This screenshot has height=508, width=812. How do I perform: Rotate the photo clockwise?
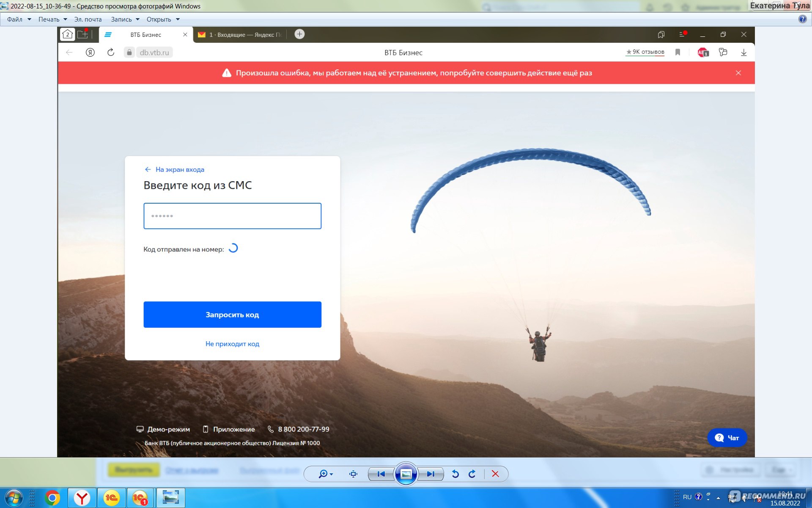coord(472,474)
